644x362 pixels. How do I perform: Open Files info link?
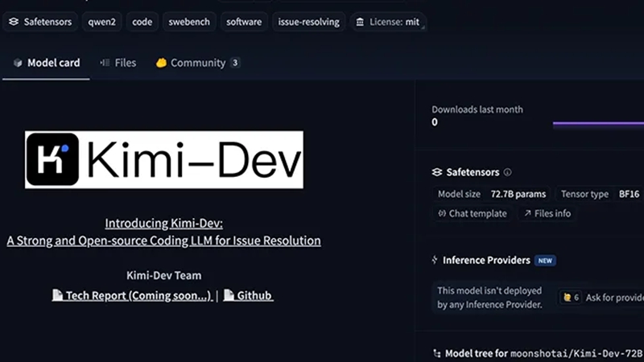pyautogui.click(x=547, y=213)
